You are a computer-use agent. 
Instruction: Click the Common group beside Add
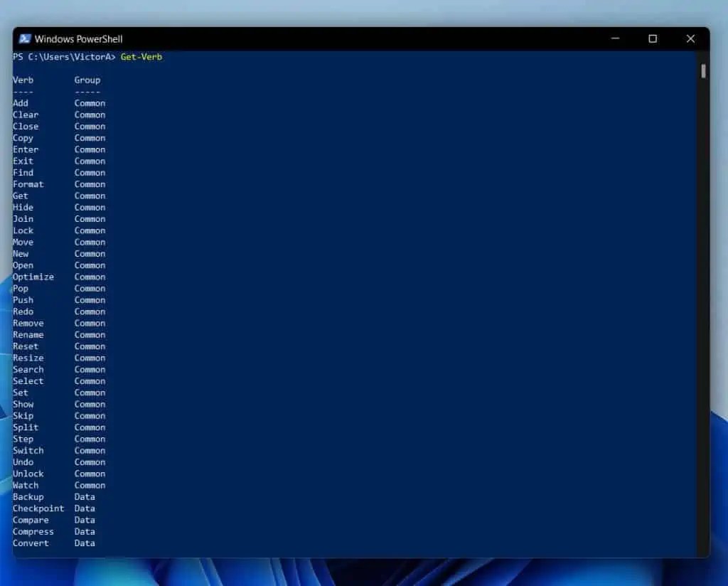pos(90,103)
